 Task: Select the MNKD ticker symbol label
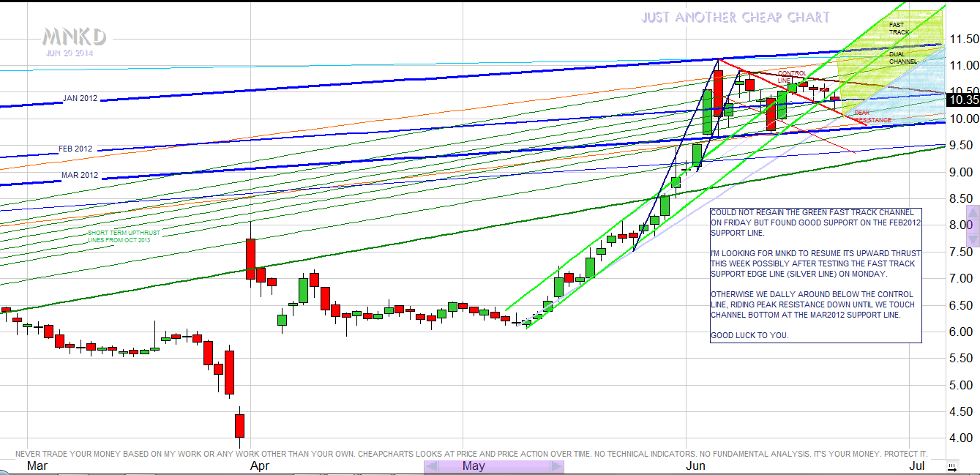pyautogui.click(x=74, y=37)
